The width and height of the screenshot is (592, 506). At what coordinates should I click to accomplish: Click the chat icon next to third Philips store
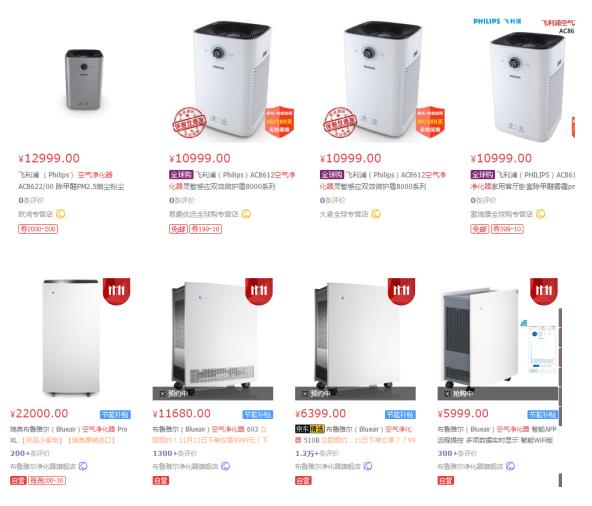pyautogui.click(x=376, y=214)
